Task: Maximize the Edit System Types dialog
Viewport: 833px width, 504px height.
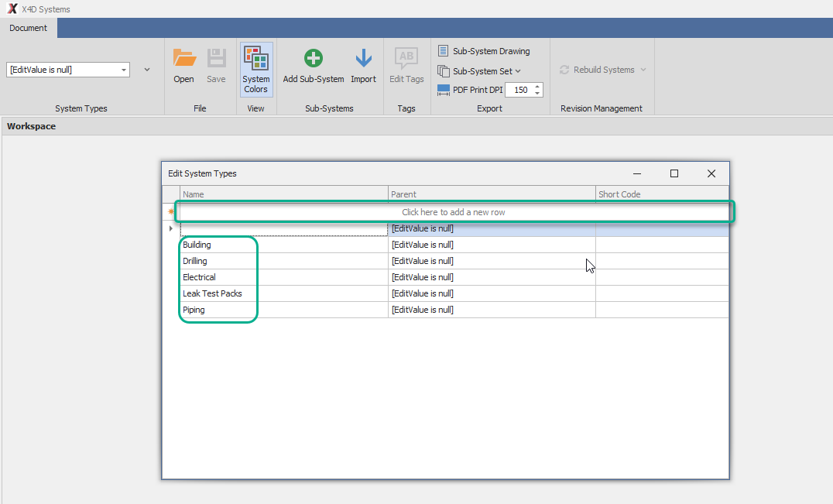Action: tap(674, 173)
